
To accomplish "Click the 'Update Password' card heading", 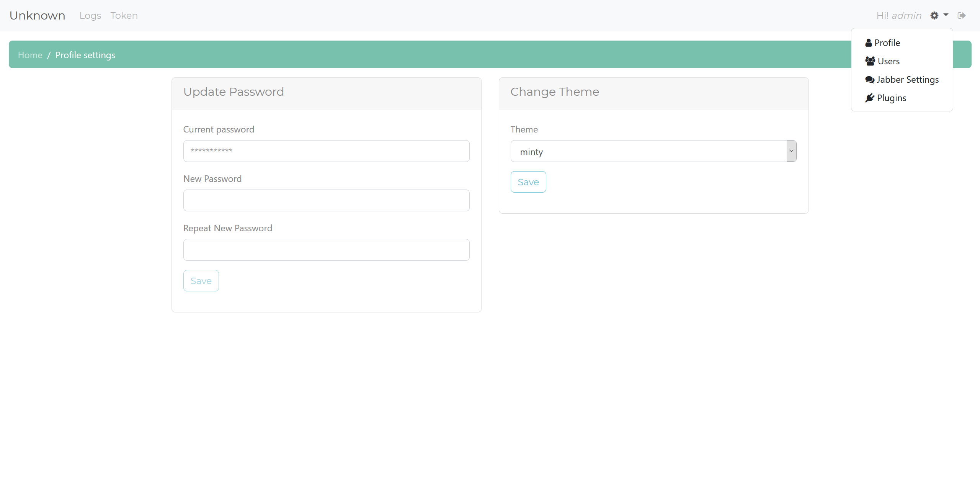I will (234, 92).
